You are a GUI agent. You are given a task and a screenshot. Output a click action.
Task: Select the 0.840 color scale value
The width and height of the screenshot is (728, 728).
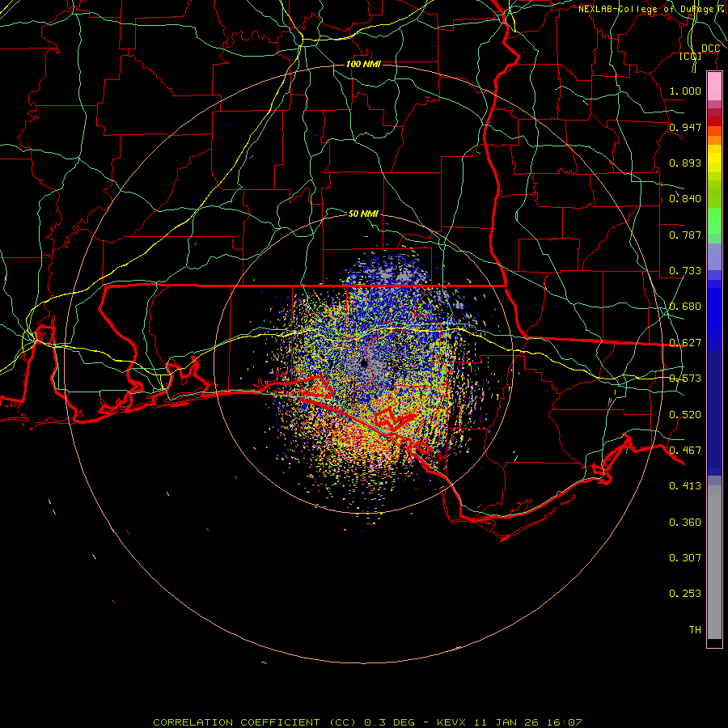685,199
